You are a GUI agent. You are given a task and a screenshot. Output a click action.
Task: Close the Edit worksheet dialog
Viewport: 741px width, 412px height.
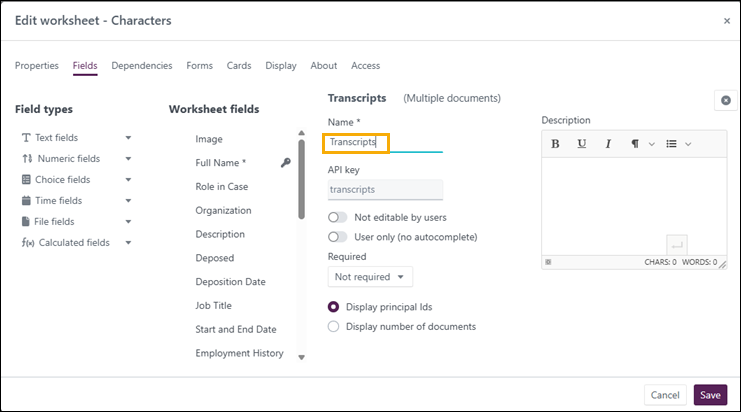point(727,21)
